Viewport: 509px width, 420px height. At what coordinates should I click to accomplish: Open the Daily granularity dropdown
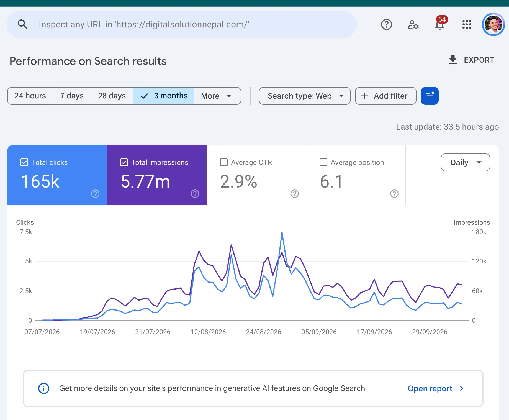click(x=465, y=162)
